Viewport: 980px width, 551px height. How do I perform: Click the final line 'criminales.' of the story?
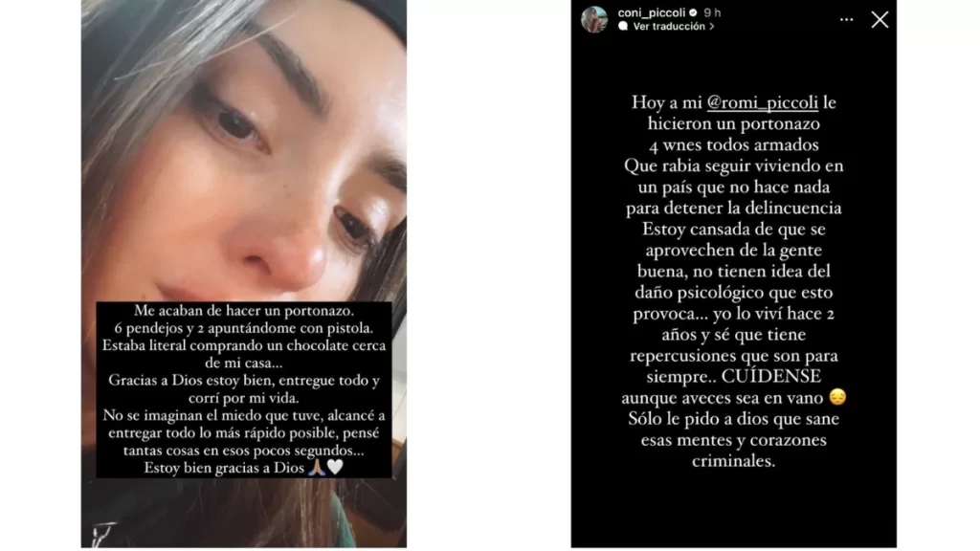734,461
